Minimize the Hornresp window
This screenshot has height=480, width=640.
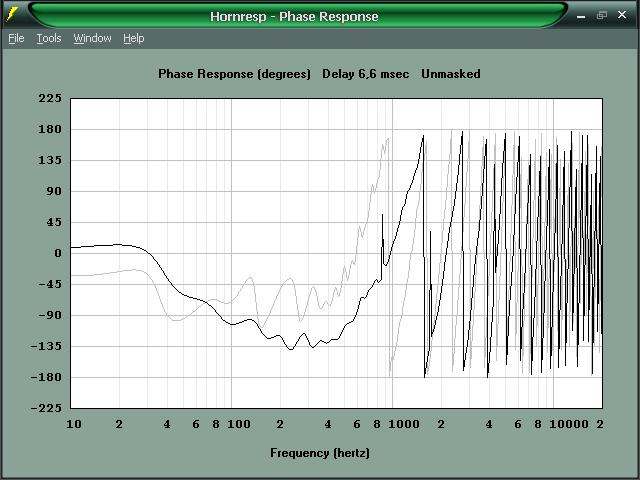point(581,16)
